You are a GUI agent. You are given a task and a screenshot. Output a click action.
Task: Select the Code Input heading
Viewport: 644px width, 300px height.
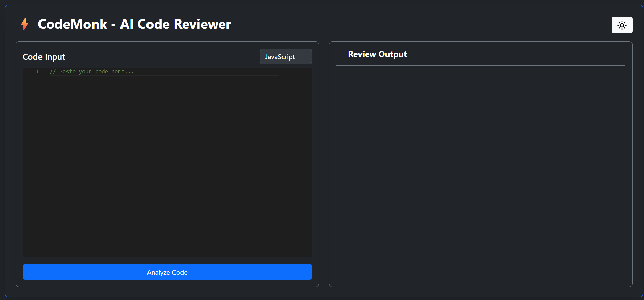click(44, 57)
